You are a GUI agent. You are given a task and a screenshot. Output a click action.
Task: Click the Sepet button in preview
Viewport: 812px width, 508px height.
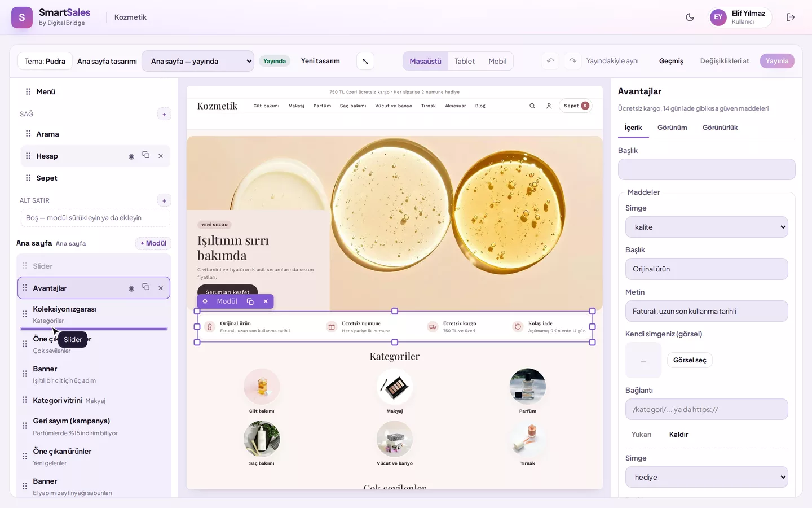pyautogui.click(x=576, y=106)
